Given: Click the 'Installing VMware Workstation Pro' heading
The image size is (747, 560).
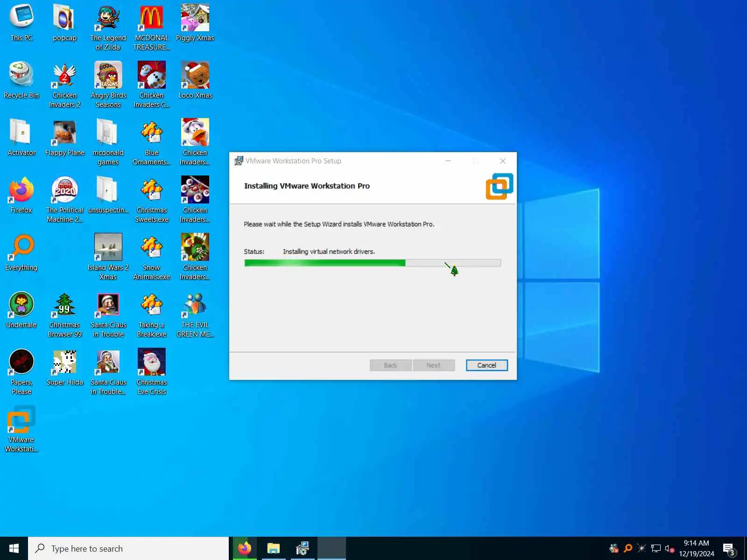Looking at the screenshot, I should point(307,186).
